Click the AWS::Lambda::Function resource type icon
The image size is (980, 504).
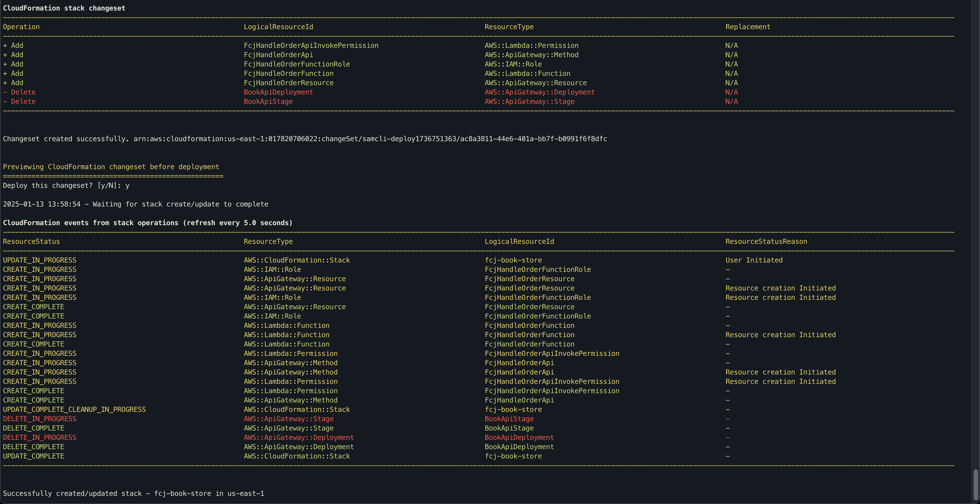click(x=527, y=73)
